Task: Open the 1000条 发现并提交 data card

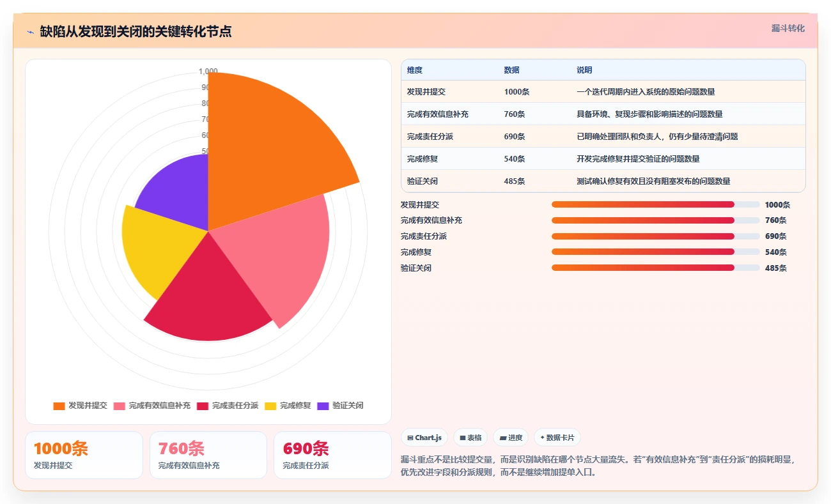Action: [84, 455]
